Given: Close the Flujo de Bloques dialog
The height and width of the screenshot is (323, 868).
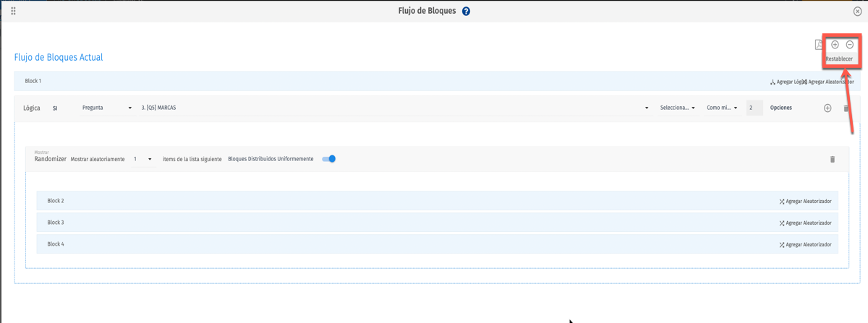Looking at the screenshot, I should tap(858, 12).
